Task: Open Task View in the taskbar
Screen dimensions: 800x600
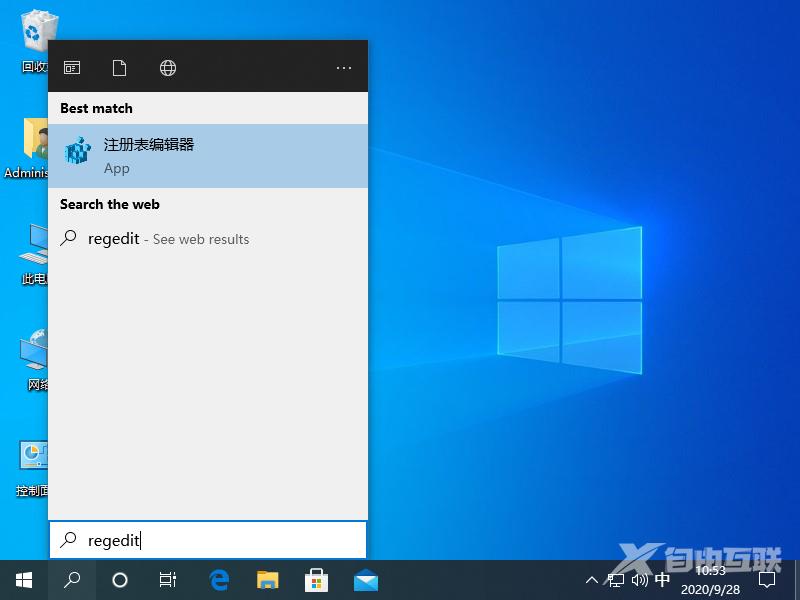Action: point(168,580)
